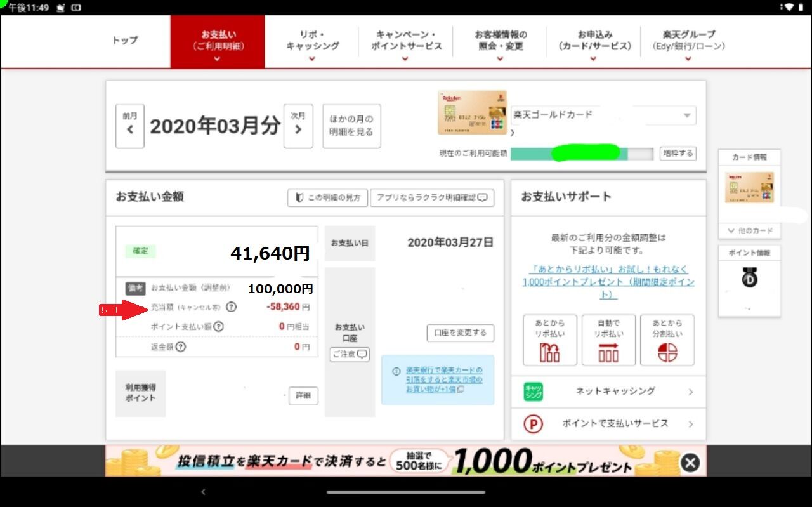Open あとからリボ払い promotion link
Viewport: 812px width, 507px height.
[x=608, y=282]
